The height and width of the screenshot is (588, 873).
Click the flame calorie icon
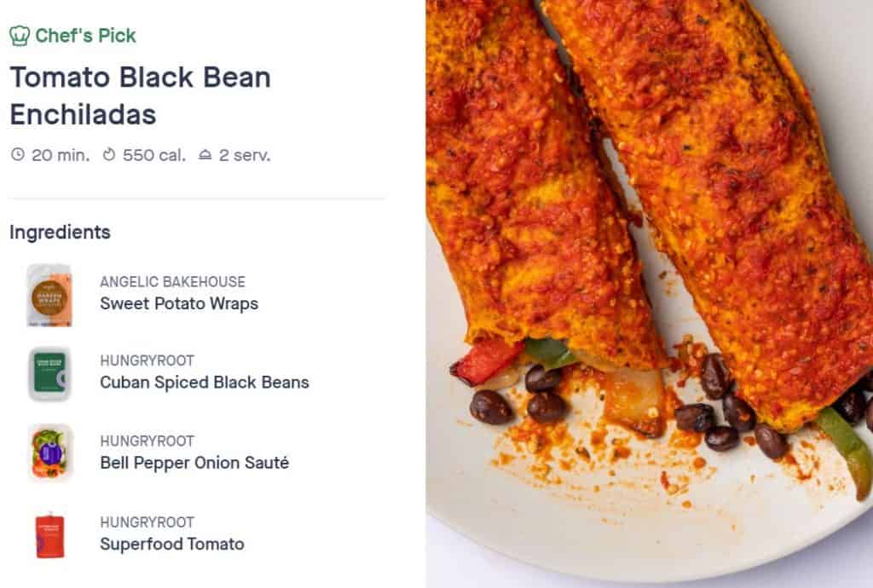109,154
